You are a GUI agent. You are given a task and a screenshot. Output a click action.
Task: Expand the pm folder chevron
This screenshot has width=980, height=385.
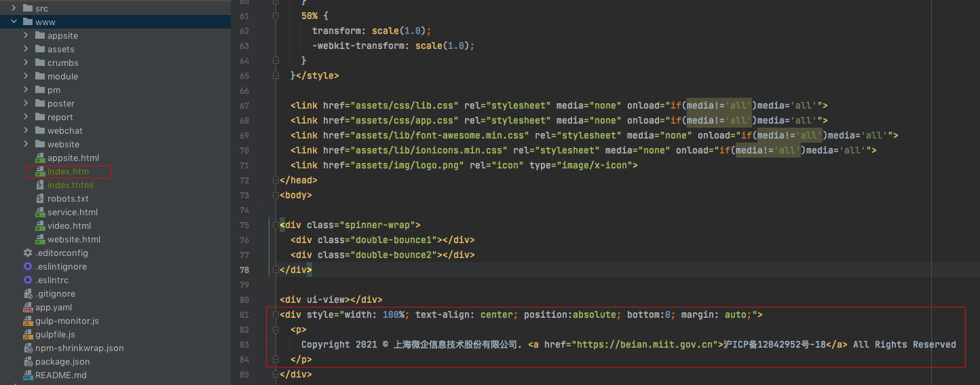26,90
